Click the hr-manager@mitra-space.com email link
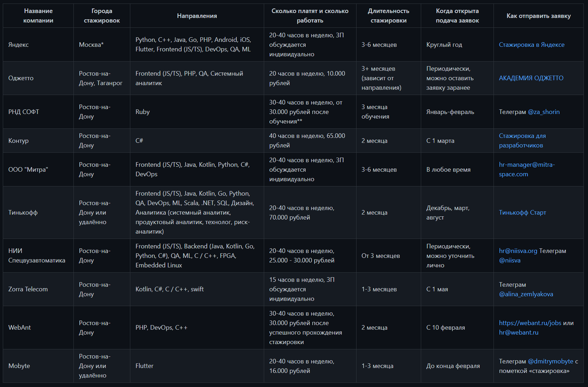Viewport: 588px width, 387px height. pyautogui.click(x=527, y=169)
